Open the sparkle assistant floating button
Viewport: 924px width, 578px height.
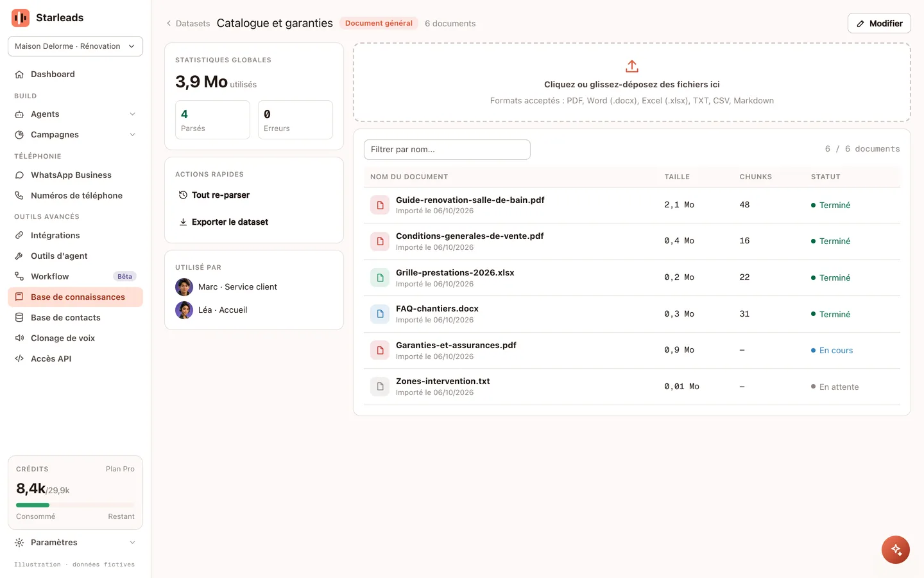(896, 550)
